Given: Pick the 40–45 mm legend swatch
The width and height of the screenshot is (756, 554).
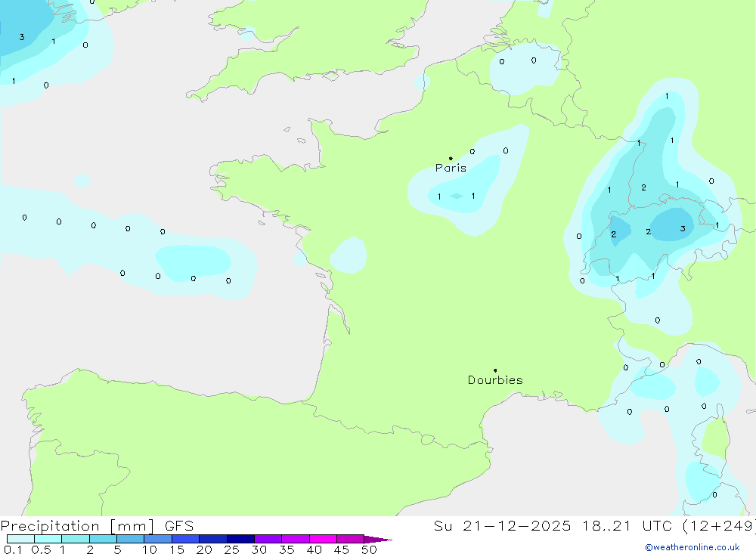Looking at the screenshot, I should click(x=323, y=539).
